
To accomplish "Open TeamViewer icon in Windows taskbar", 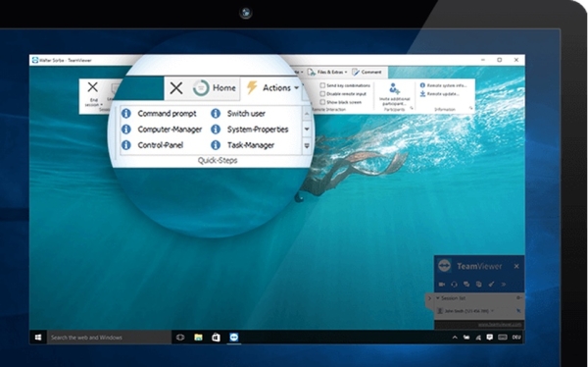I will point(234,338).
